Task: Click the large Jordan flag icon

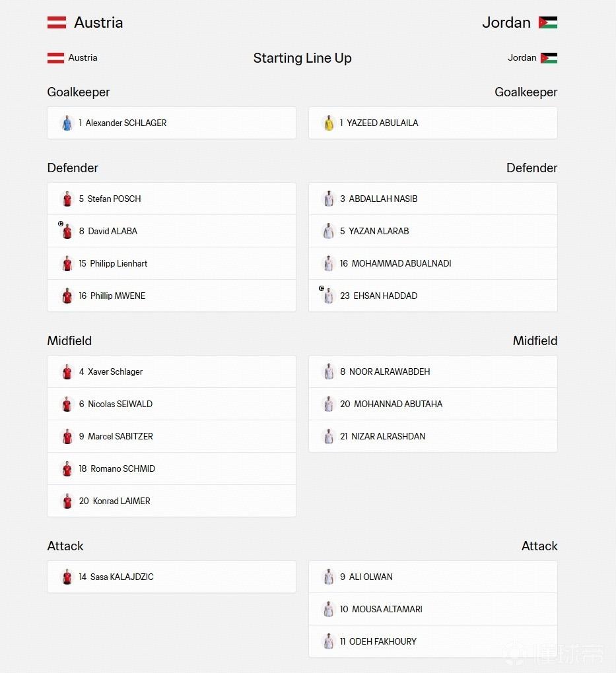Action: click(548, 22)
